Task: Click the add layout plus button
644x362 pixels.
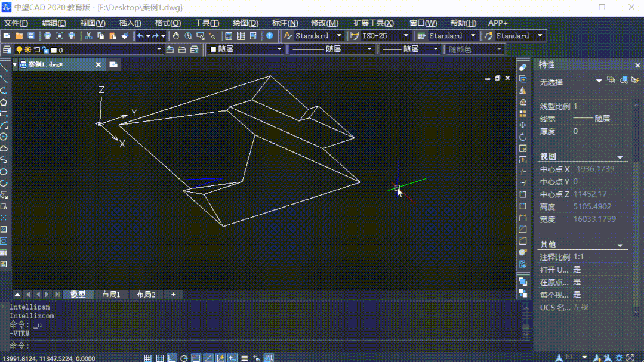Action: point(173,295)
